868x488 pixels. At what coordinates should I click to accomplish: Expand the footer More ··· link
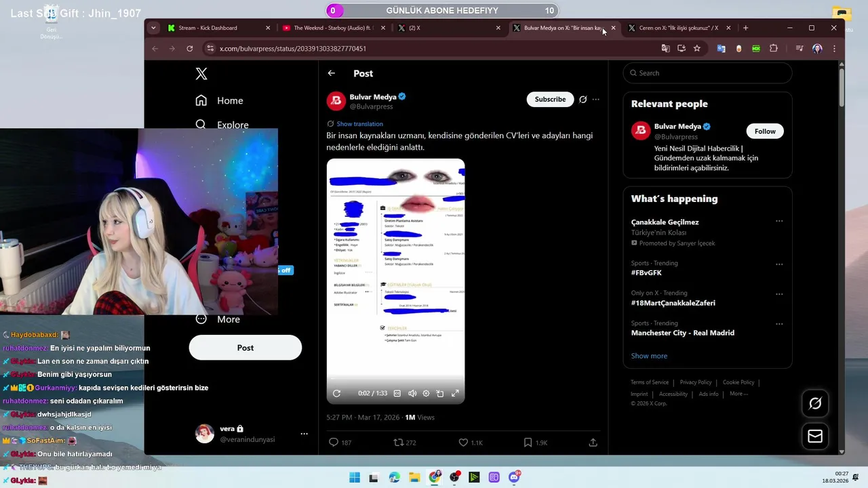[x=738, y=394]
